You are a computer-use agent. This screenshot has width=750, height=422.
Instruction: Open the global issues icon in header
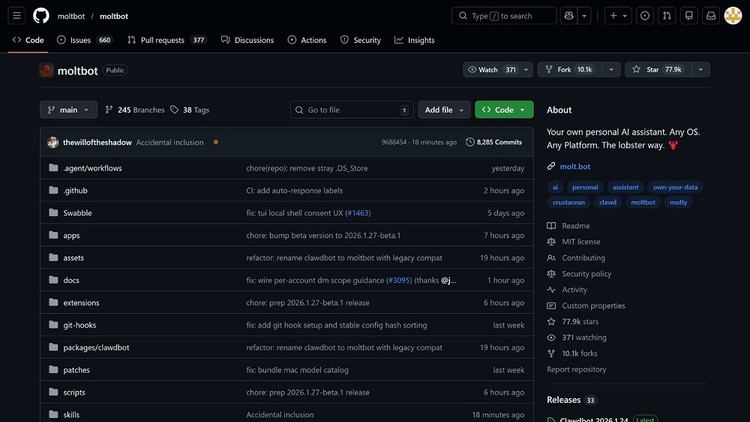point(644,16)
